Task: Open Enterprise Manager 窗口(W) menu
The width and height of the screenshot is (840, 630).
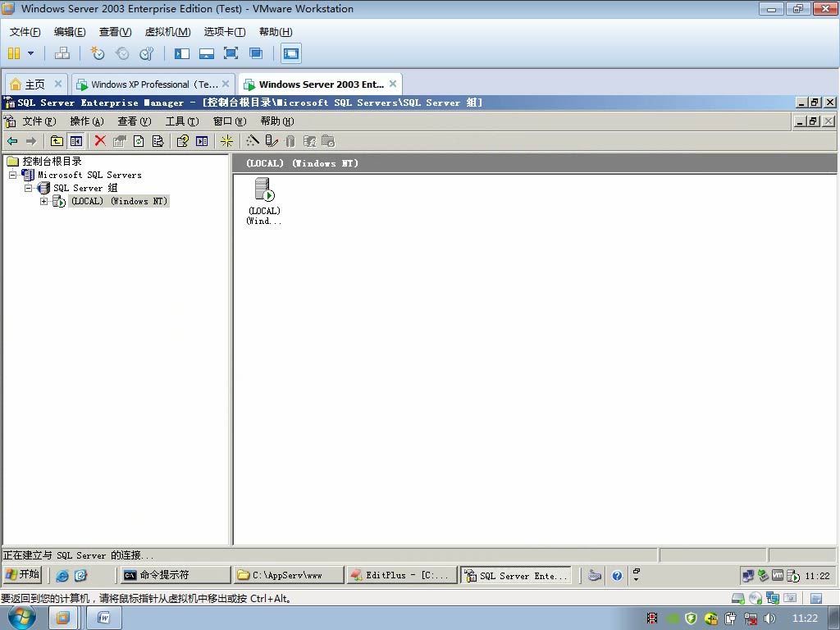Action: pyautogui.click(x=230, y=121)
